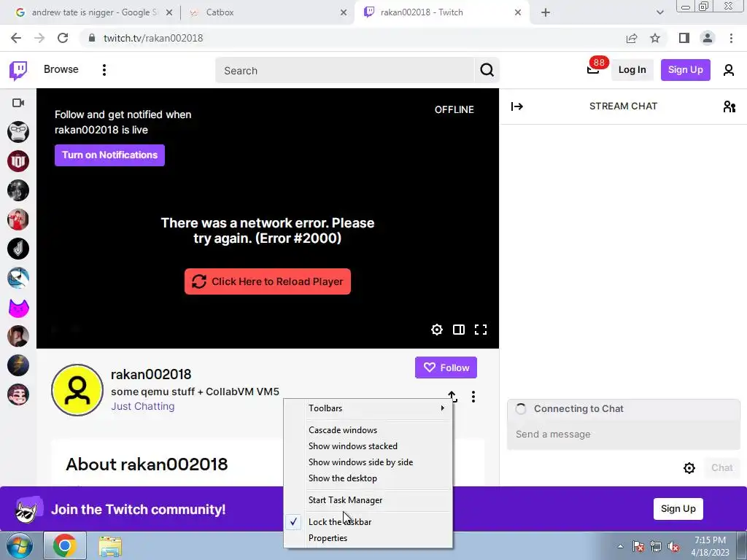This screenshot has width=747, height=560.
Task: Collapse the stream chat panel arrow
Action: point(517,106)
